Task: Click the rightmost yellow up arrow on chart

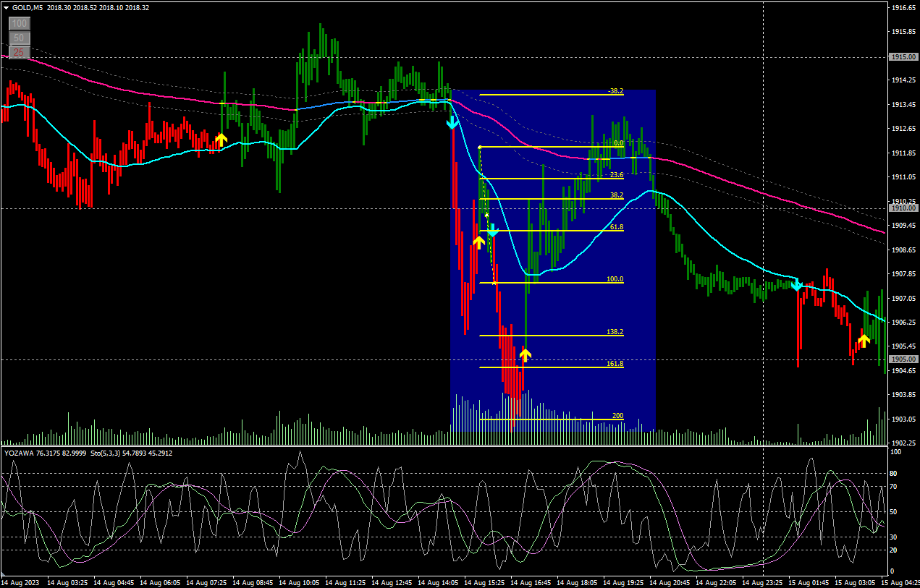Action: pos(864,339)
